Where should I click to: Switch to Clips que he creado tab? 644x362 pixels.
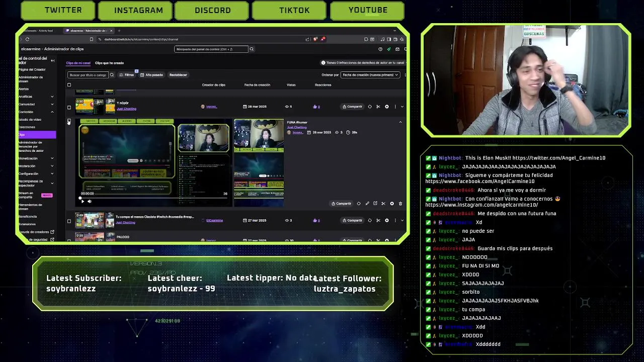(x=109, y=63)
